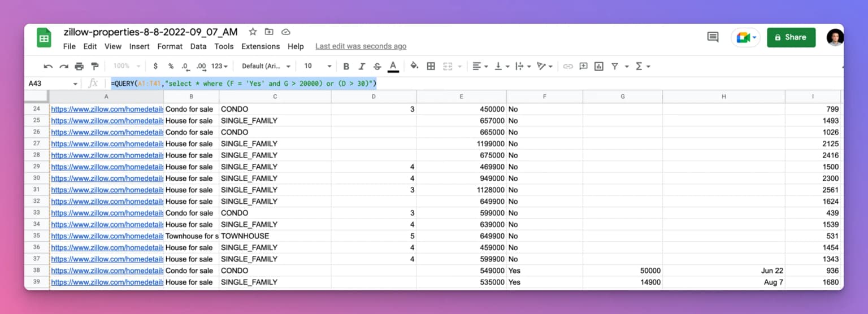Open the zillow link in row 39
Screen dimensions: 868x314
tap(107, 282)
